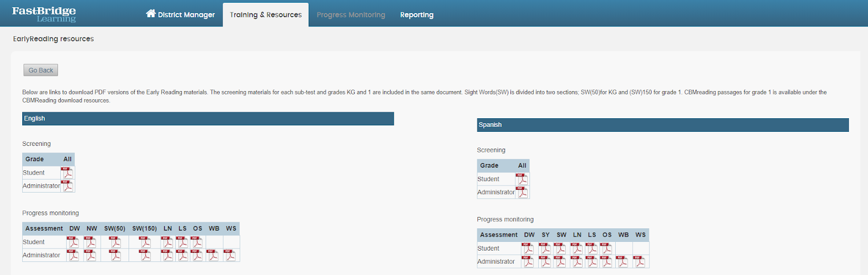Click the Spanish section header bar
Image resolution: width=868 pixels, height=275 pixels.
663,125
